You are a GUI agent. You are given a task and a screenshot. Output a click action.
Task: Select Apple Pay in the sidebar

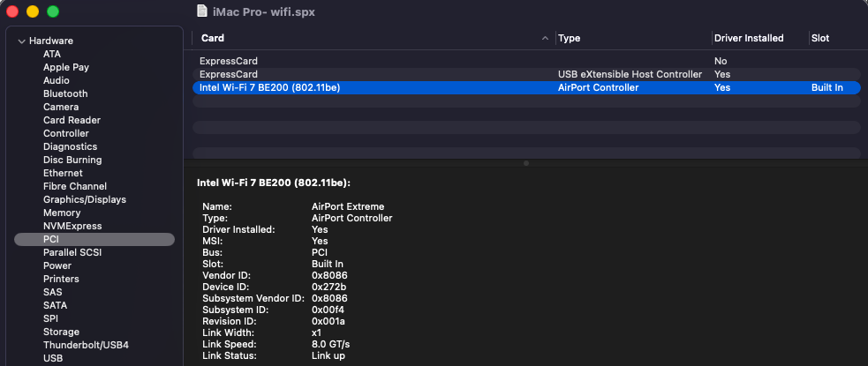pyautogui.click(x=66, y=67)
